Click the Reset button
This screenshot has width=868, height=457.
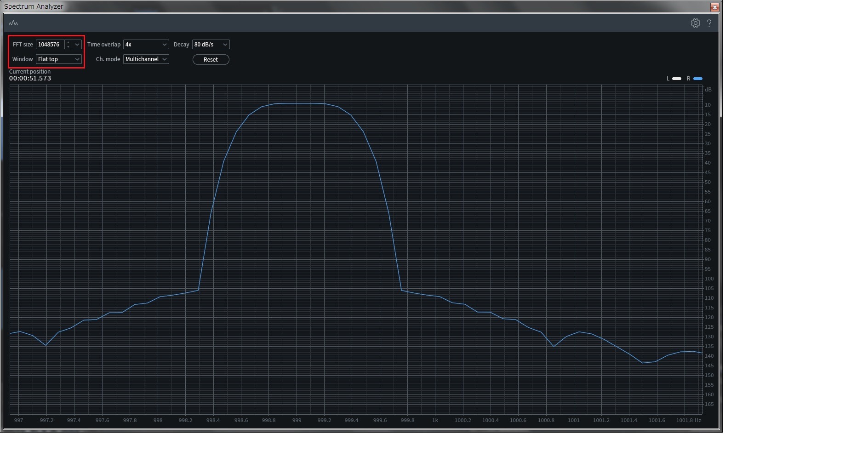pos(211,60)
